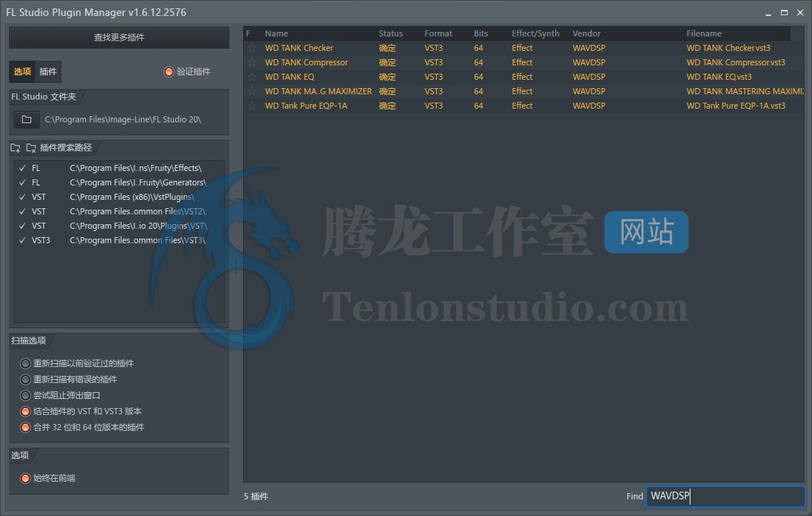Switch to 插件 tab
The height and width of the screenshot is (516, 812).
(48, 71)
